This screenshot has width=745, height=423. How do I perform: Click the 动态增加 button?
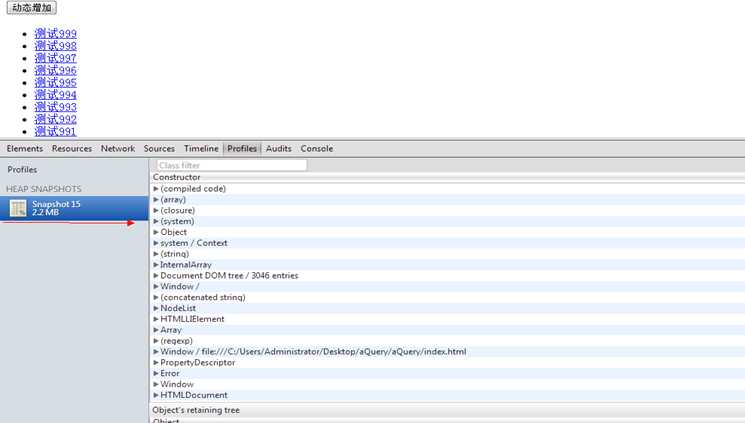[x=31, y=8]
